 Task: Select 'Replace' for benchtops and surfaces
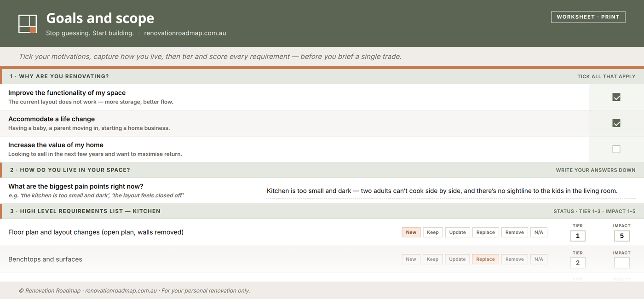485,259
